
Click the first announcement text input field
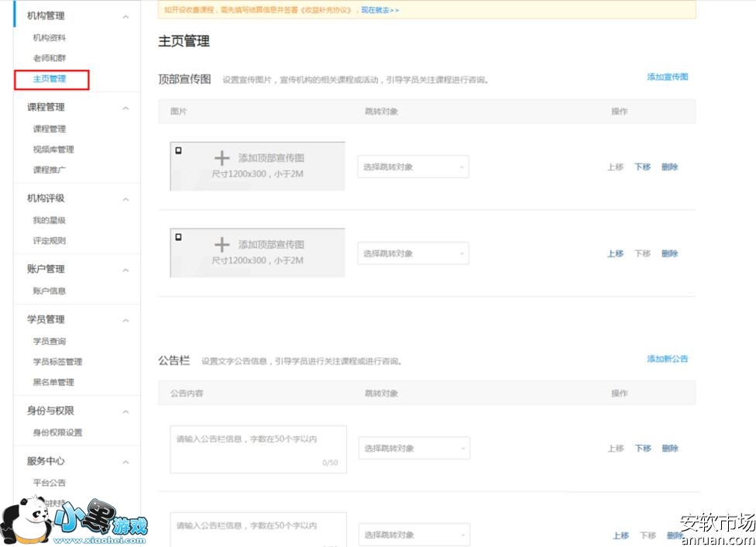pos(258,449)
